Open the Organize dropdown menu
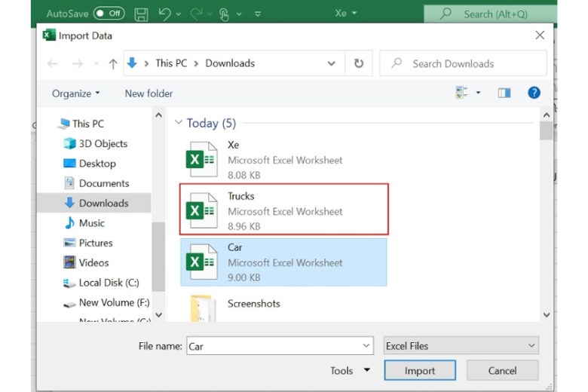588x392 pixels. click(75, 93)
